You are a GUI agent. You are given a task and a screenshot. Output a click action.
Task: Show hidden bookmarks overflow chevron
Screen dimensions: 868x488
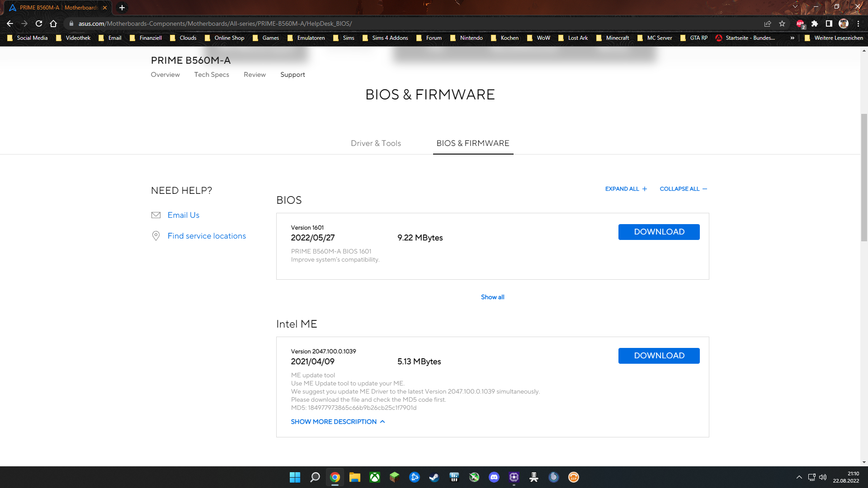coord(792,38)
